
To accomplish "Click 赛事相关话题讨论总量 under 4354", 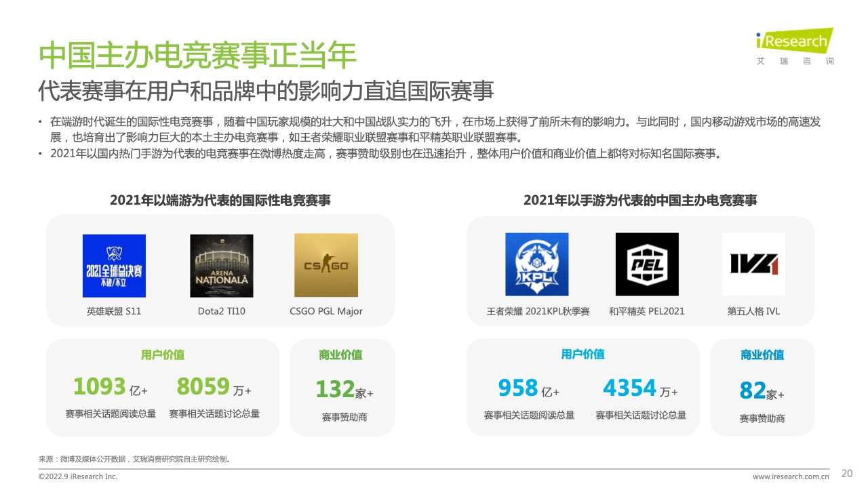I will [641, 415].
